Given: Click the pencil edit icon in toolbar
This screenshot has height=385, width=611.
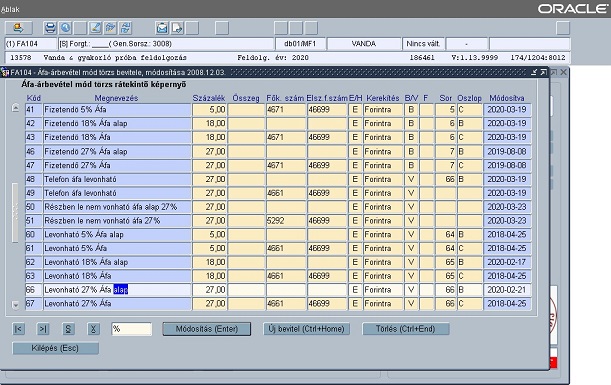Looking at the screenshot, I should 95,28.
